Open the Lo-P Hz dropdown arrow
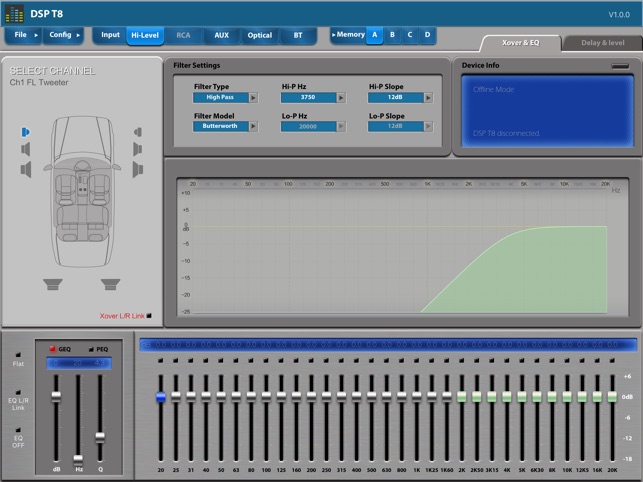 [x=341, y=127]
